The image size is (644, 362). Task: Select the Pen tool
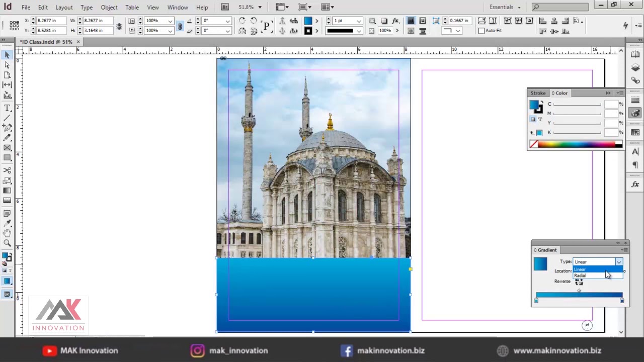pos(7,127)
